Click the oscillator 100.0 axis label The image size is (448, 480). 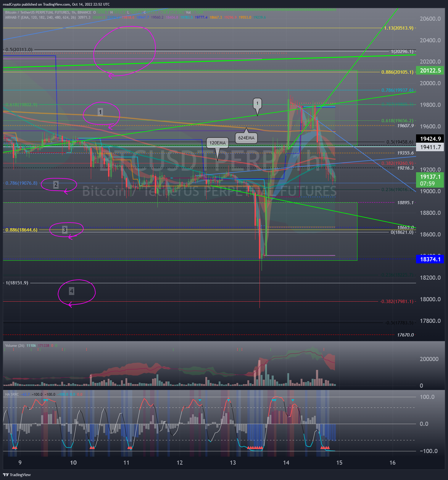point(427,397)
